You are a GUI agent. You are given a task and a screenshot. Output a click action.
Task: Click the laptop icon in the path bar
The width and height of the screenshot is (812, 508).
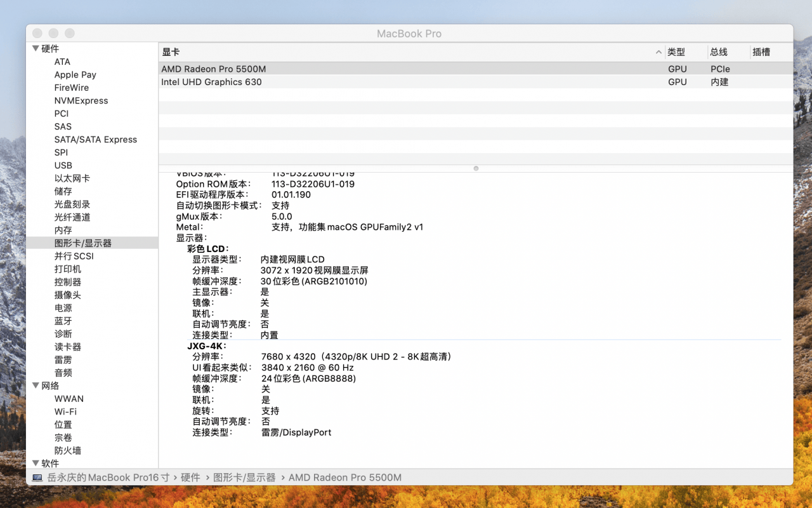pyautogui.click(x=37, y=478)
